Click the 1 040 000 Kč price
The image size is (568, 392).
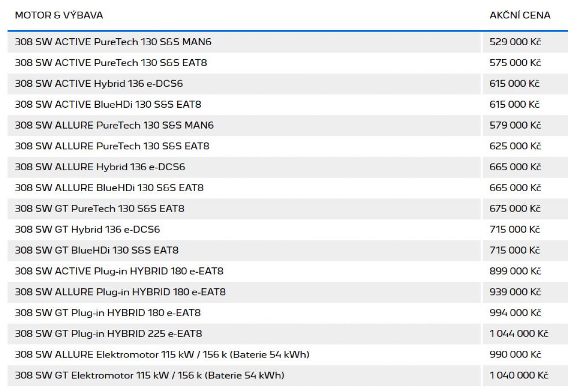click(x=518, y=376)
